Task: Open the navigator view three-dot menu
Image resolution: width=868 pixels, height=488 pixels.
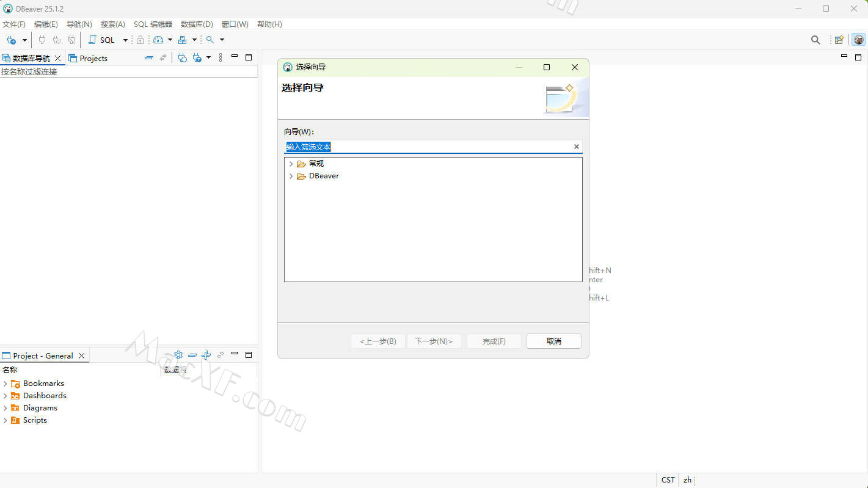Action: [221, 57]
